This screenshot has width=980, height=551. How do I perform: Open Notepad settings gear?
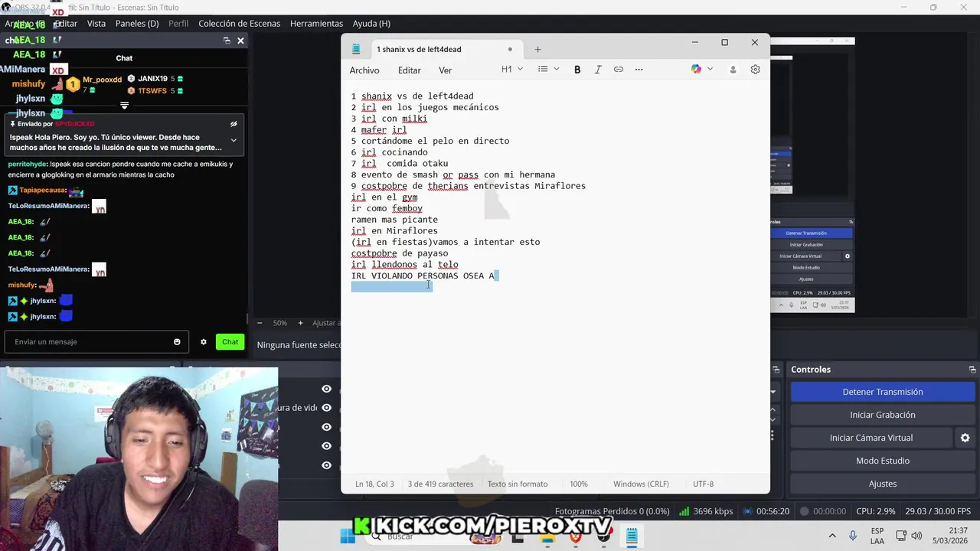[755, 70]
